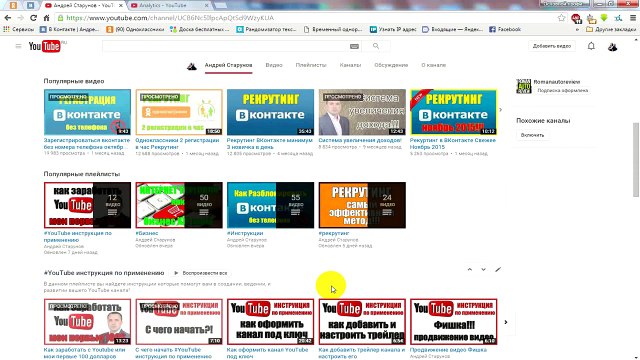
Task: Click the Добавить видео button
Action: point(552,46)
